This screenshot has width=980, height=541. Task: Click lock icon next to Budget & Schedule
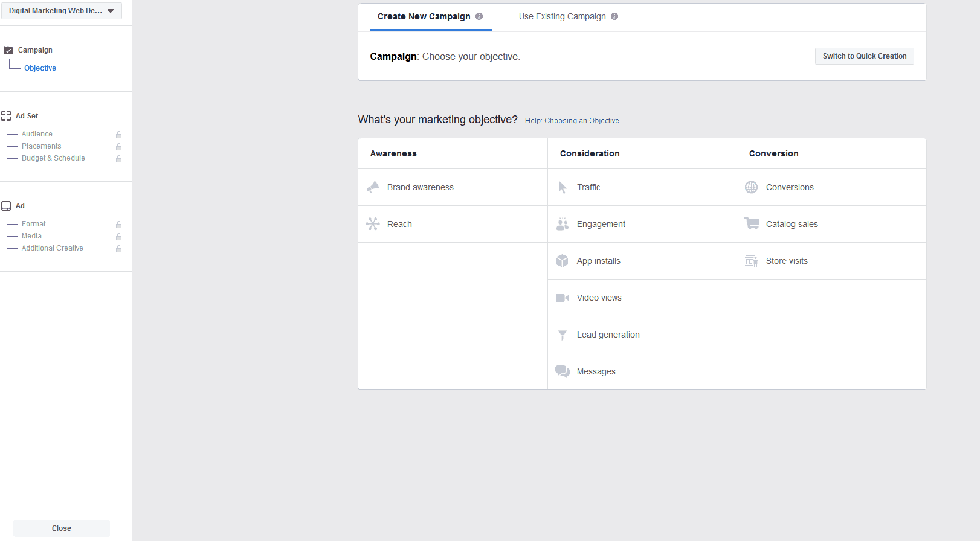119,158
